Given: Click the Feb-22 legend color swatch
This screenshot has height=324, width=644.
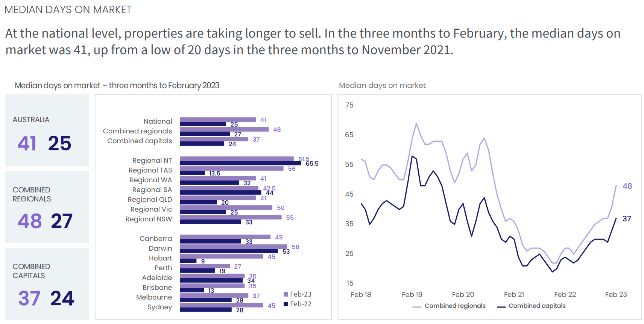Looking at the screenshot, I should [x=286, y=304].
